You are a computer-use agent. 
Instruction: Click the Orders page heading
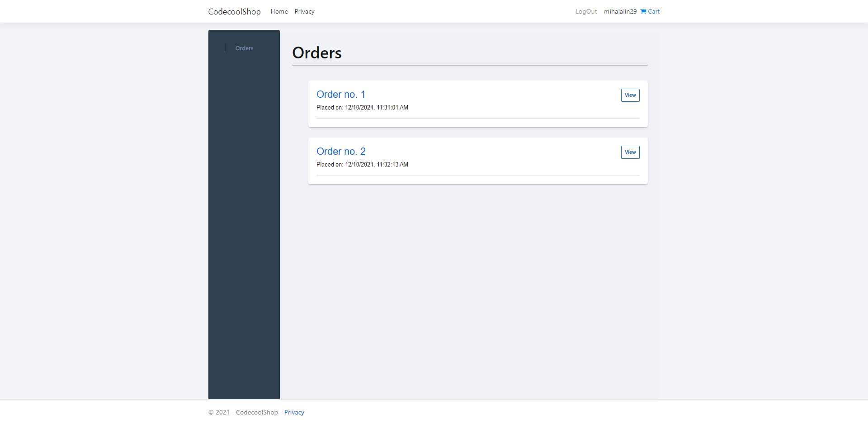(317, 53)
